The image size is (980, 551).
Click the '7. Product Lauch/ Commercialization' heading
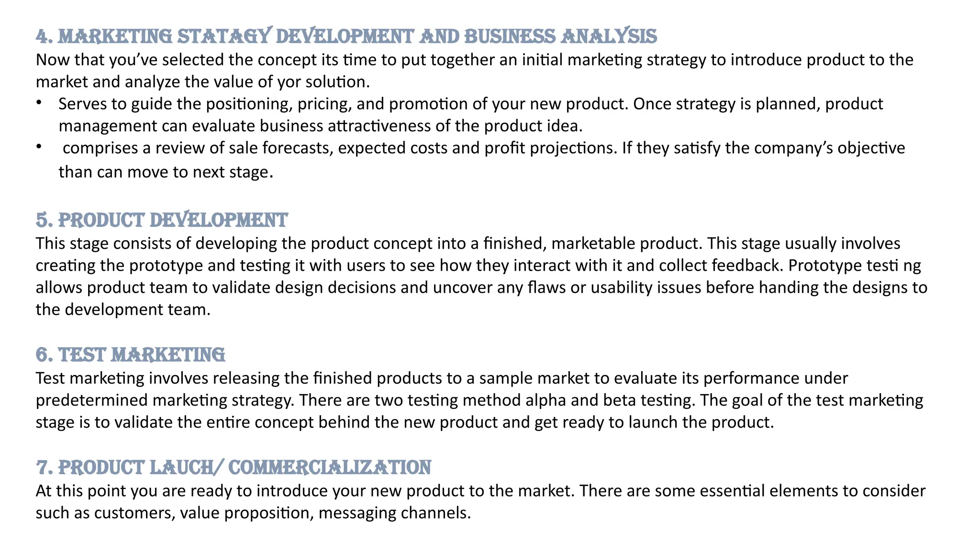(x=234, y=467)
